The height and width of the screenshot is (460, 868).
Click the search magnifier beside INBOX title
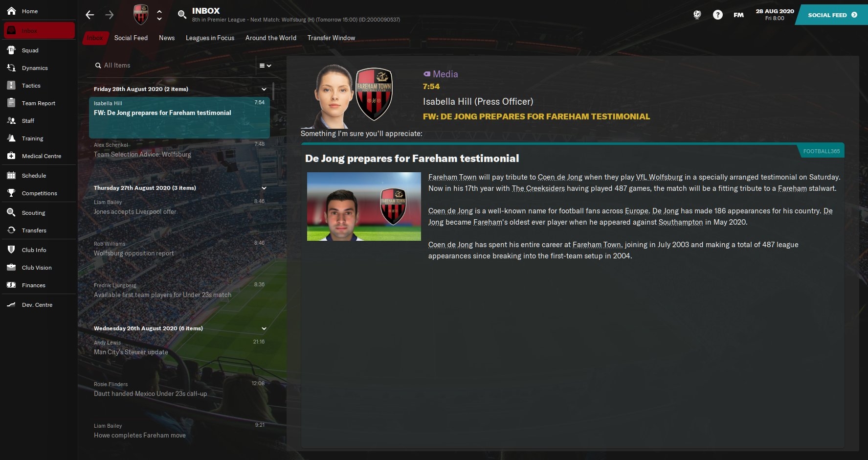click(182, 15)
